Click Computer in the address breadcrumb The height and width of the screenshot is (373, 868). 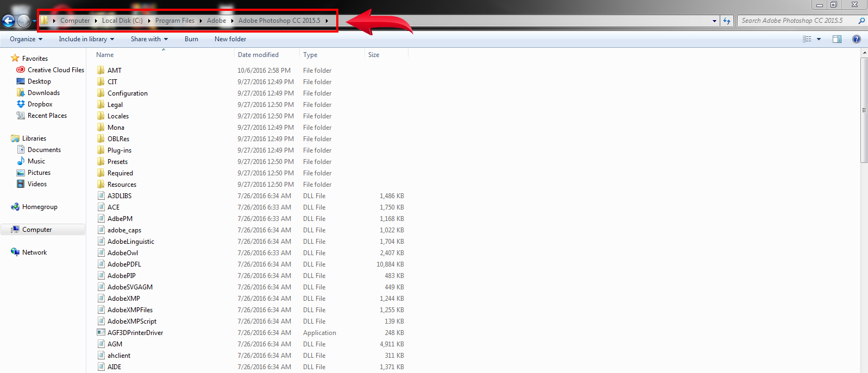pyautogui.click(x=75, y=21)
